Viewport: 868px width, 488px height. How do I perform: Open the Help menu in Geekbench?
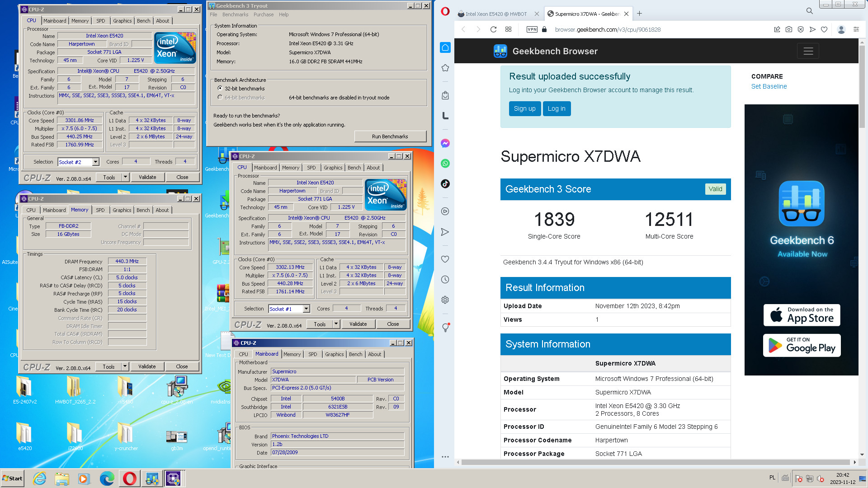[283, 14]
